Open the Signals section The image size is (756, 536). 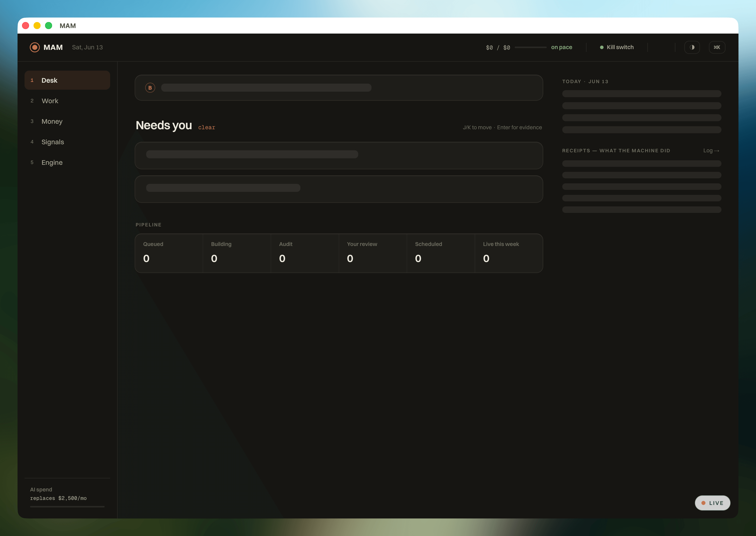click(x=67, y=142)
